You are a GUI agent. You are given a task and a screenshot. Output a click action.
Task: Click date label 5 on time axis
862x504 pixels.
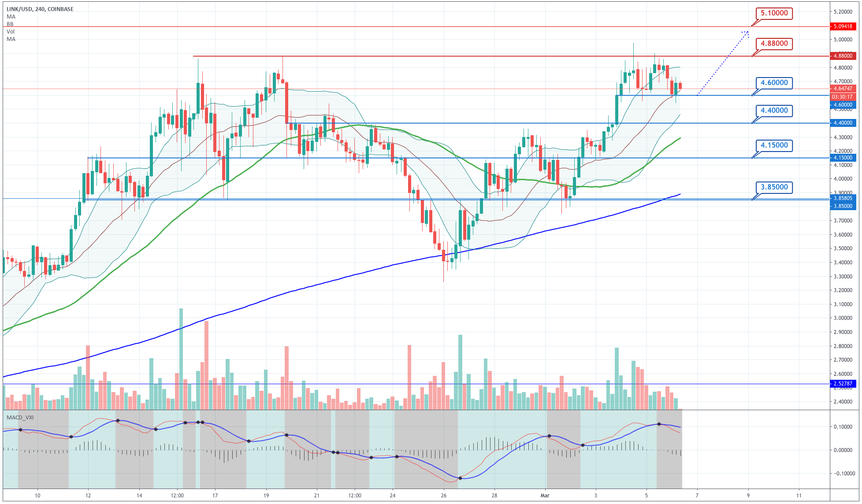[x=646, y=496]
